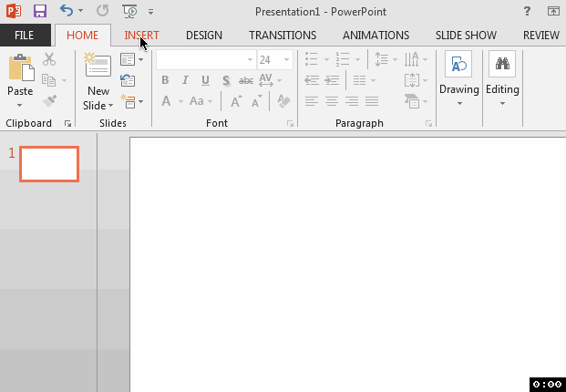Viewport: 566px width, 392px height.
Task: Toggle Italic text formatting
Action: click(x=185, y=80)
